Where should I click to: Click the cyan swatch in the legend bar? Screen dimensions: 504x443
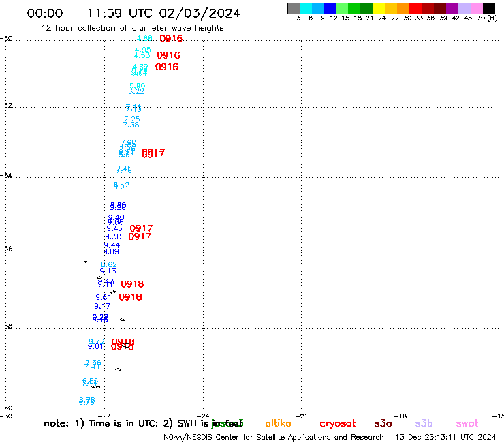click(306, 8)
